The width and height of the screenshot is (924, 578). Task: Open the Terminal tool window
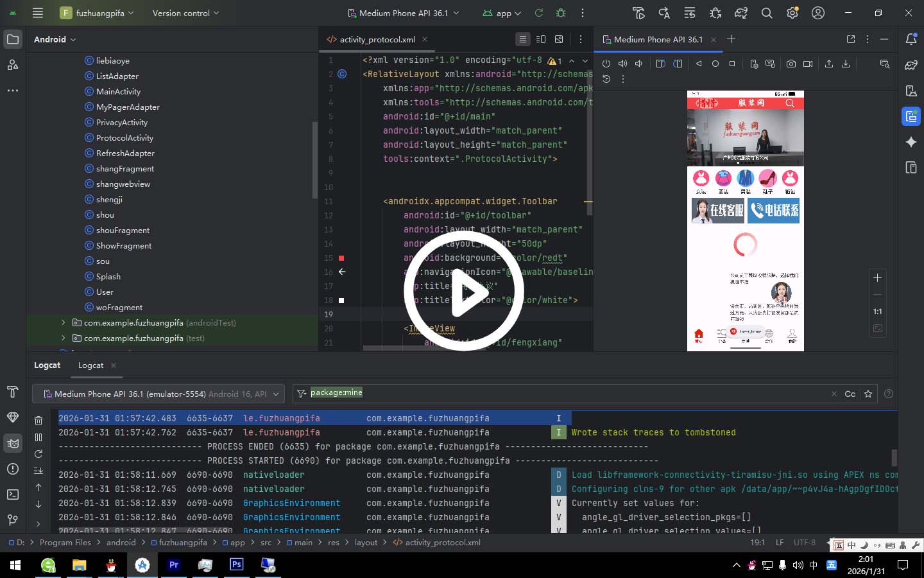[x=12, y=495]
